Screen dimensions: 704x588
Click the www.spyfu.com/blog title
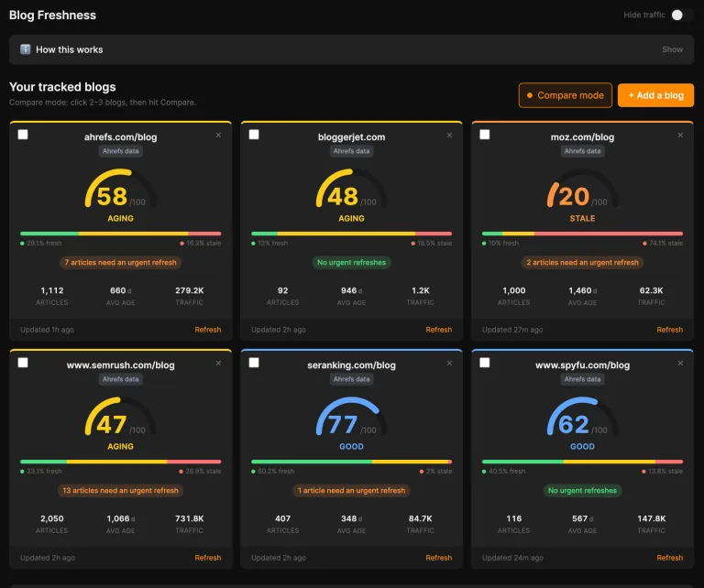coord(582,365)
